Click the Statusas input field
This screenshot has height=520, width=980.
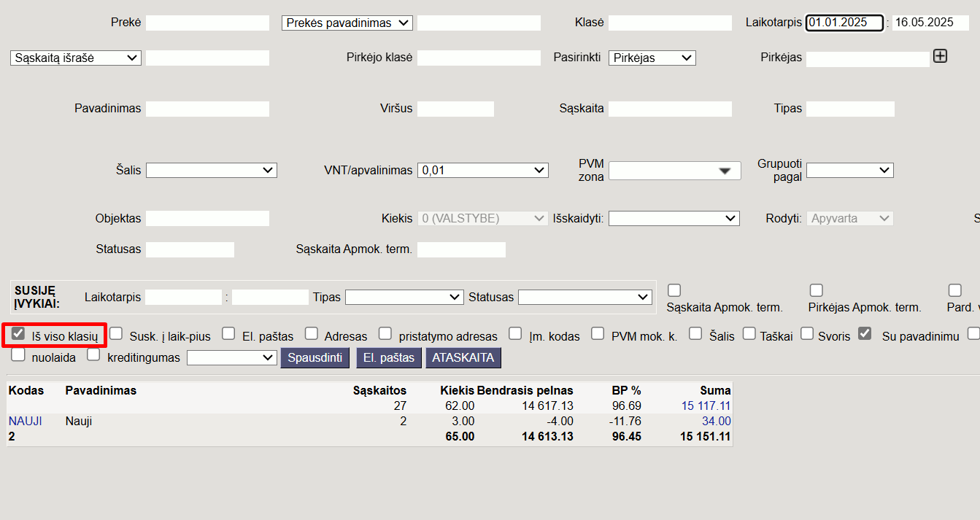click(190, 249)
